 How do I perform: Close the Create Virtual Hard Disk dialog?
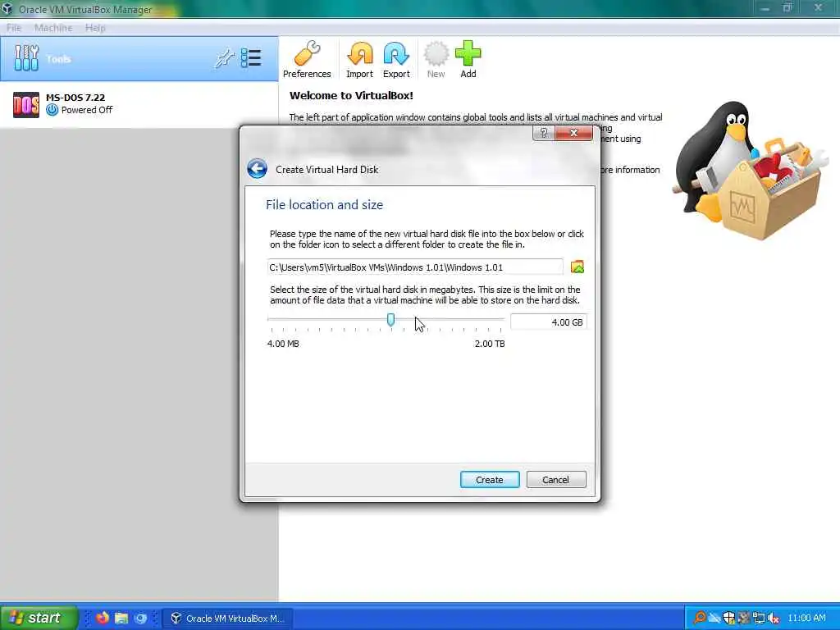(573, 133)
